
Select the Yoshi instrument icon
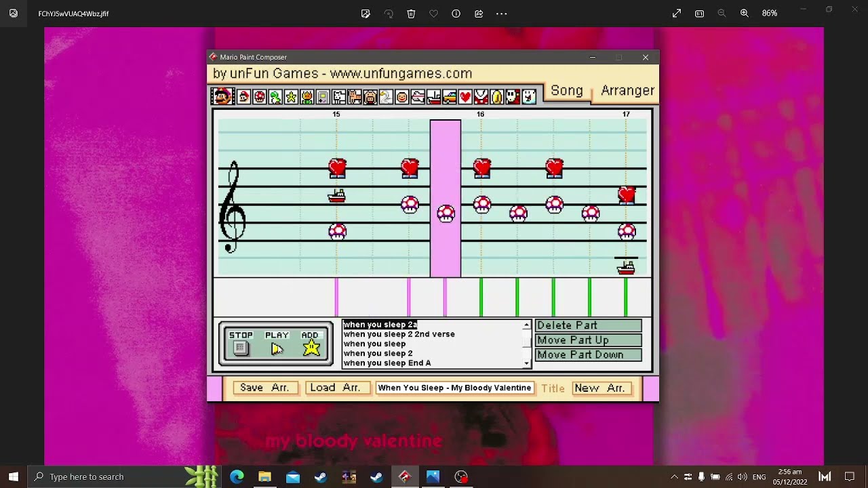tap(275, 97)
